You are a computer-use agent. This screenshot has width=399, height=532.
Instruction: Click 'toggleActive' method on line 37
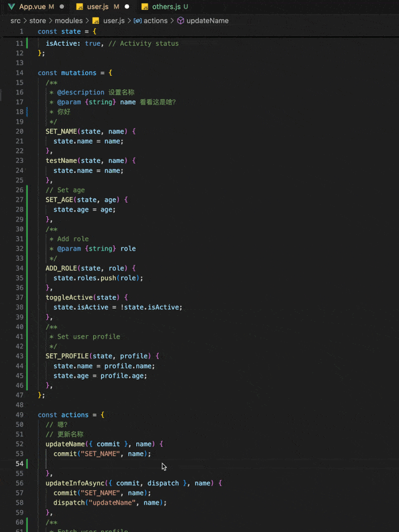pos(69,297)
